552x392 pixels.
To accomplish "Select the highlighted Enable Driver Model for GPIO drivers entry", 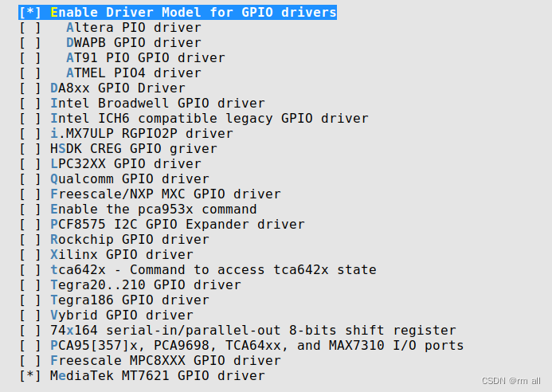I will tap(178, 12).
